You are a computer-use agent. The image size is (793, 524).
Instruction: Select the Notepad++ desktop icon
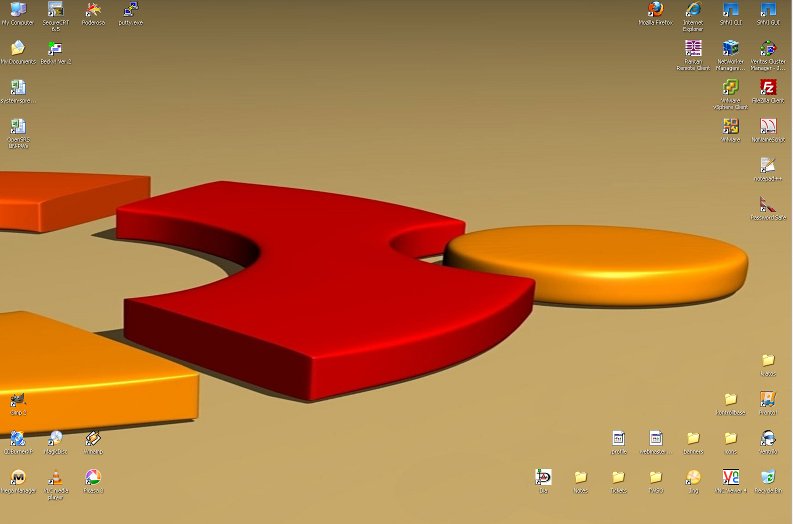pyautogui.click(x=767, y=165)
